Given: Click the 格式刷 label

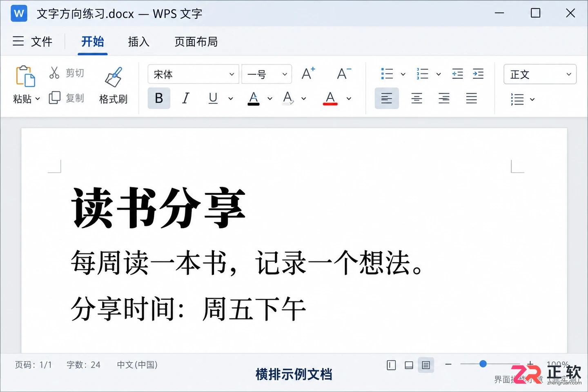Looking at the screenshot, I should (x=114, y=99).
